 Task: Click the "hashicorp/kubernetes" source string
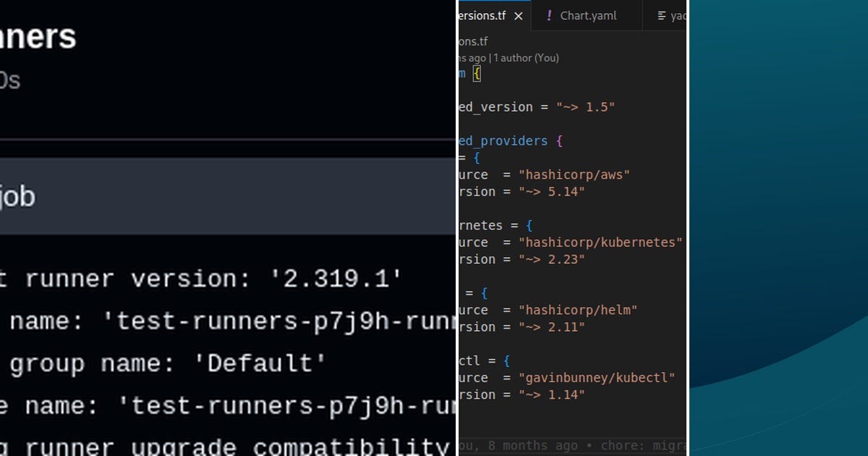point(600,242)
